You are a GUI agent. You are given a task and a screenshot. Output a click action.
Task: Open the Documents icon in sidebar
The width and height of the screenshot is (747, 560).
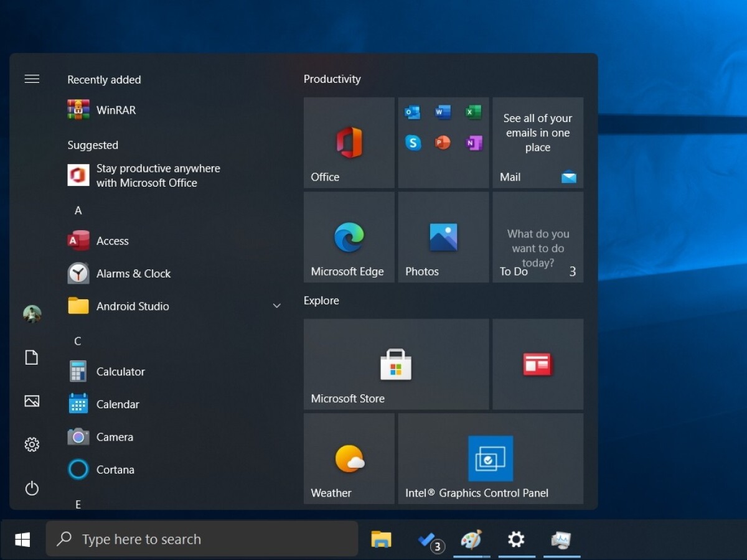pos(32,357)
